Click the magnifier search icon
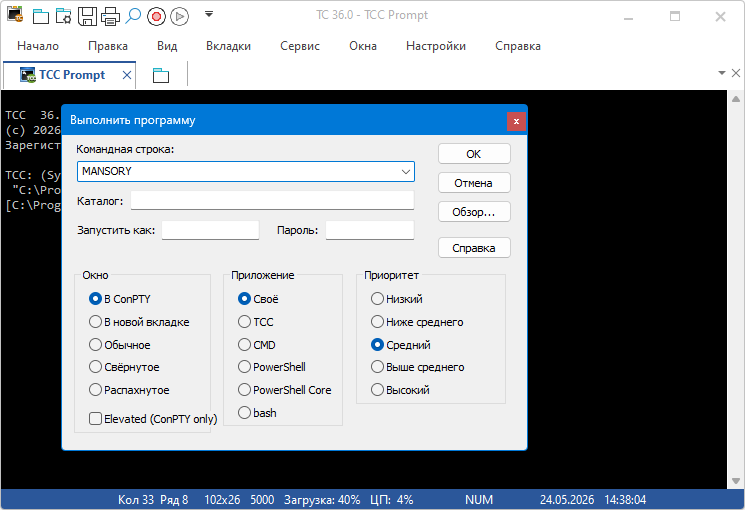 (x=133, y=16)
